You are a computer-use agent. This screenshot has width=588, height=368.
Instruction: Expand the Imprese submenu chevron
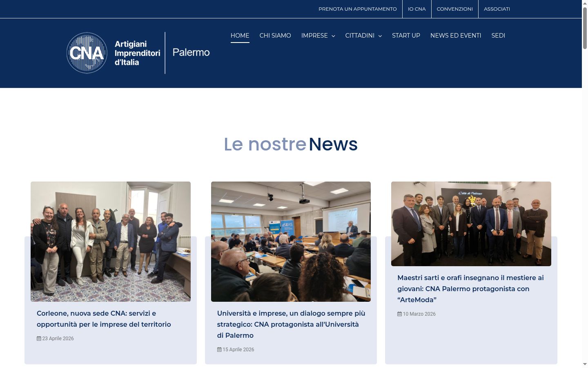pyautogui.click(x=333, y=36)
